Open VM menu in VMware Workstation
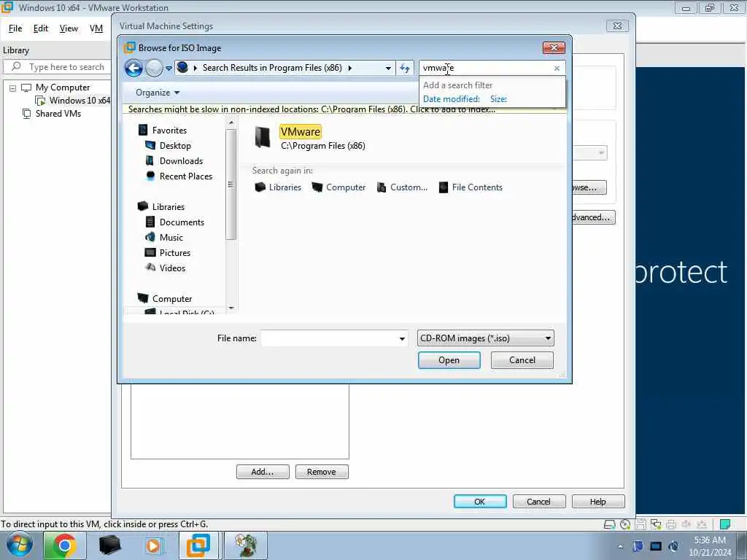 (96, 28)
